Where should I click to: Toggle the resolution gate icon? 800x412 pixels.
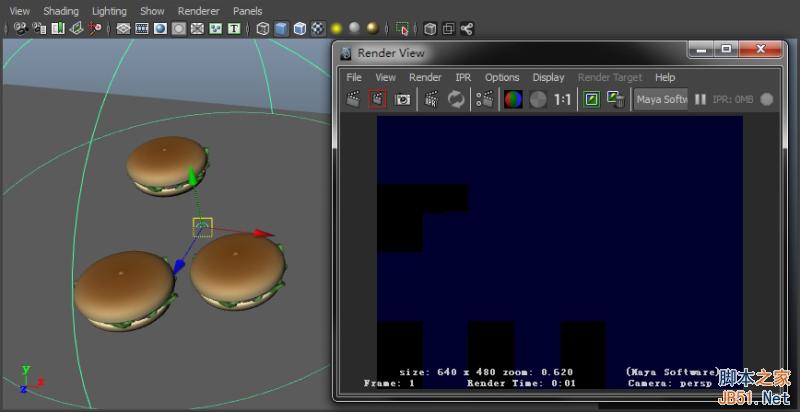(160, 29)
